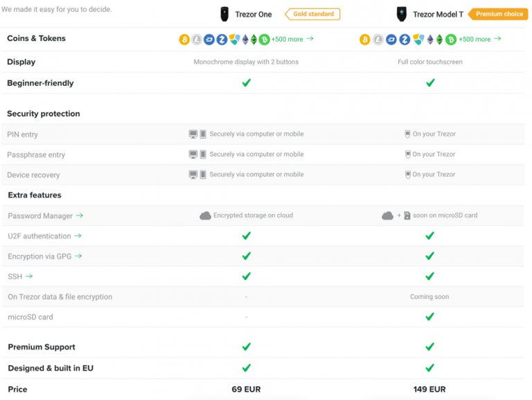Click NEM coin icon under Trezor One
532x400 pixels.
tap(234, 40)
